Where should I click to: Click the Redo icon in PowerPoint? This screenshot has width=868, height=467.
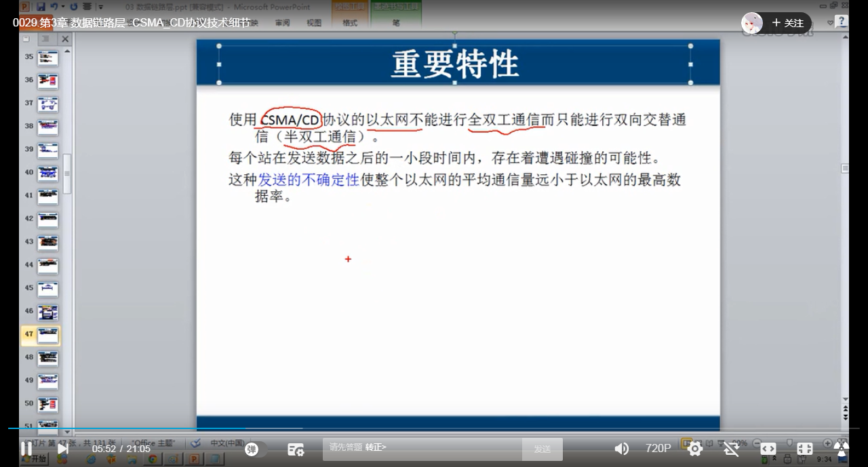point(74,6)
